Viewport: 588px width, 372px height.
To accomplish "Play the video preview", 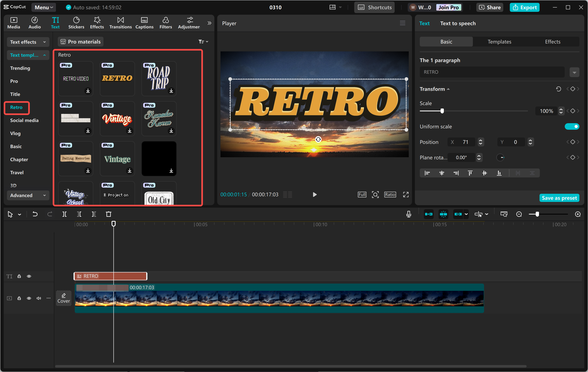I will pyautogui.click(x=314, y=194).
